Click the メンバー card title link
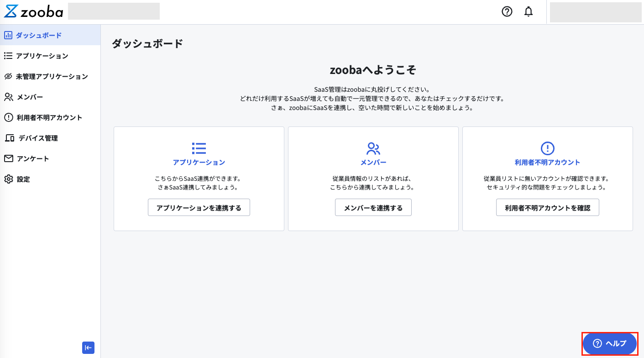Viewport: 644px width, 358px height. pyautogui.click(x=373, y=162)
